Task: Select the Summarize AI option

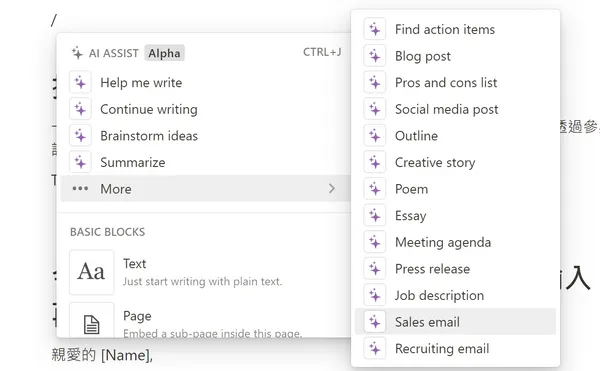Action: click(x=205, y=162)
